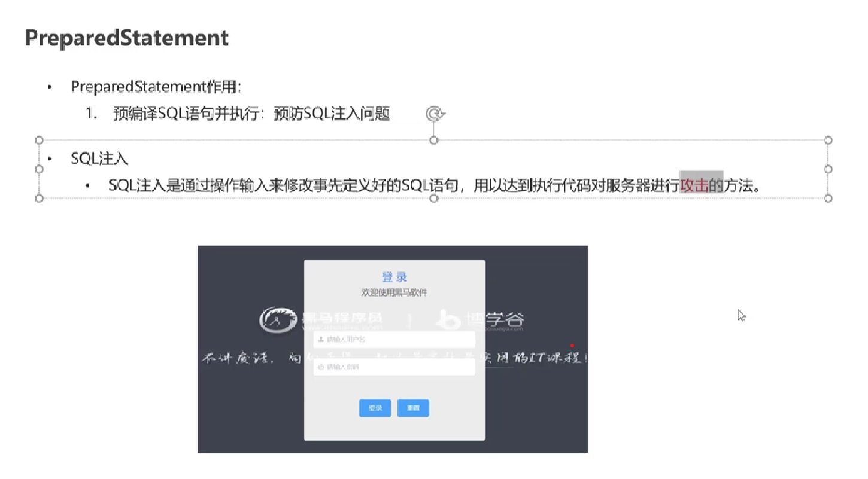Click the blue 登录 login button
Image resolution: width=868 pixels, height=479 pixels.
[375, 408]
